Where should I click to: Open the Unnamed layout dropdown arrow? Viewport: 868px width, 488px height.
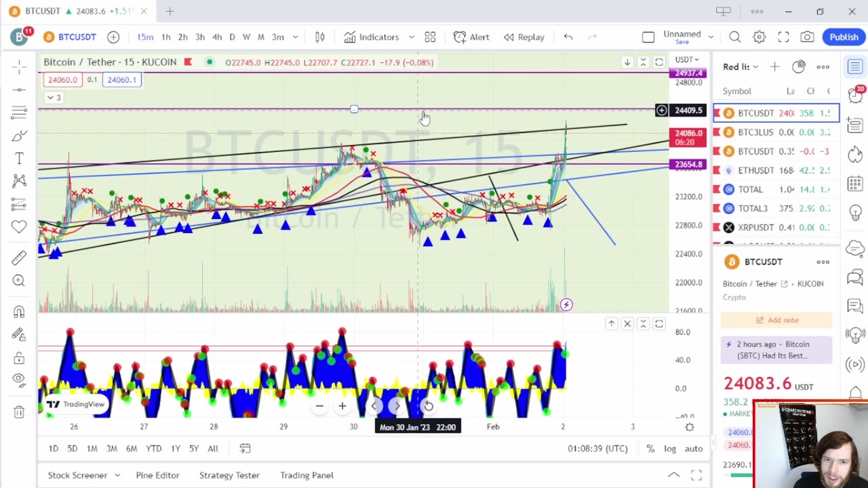click(x=711, y=37)
